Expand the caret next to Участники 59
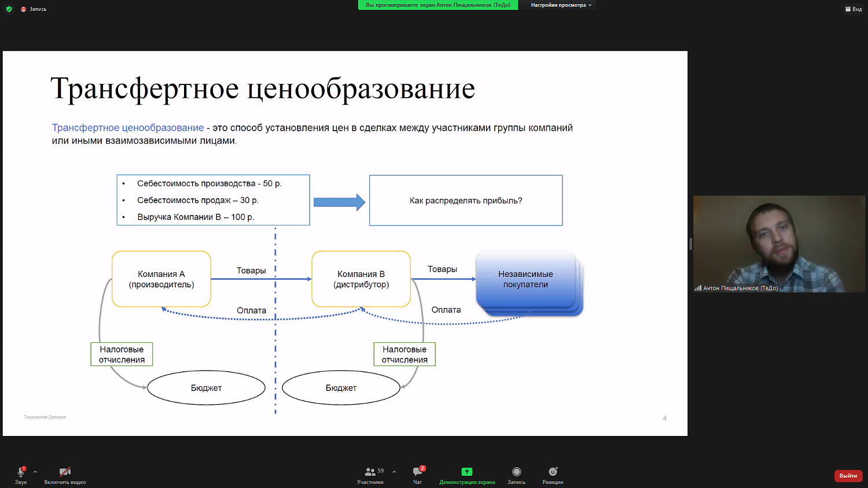 (x=393, y=471)
